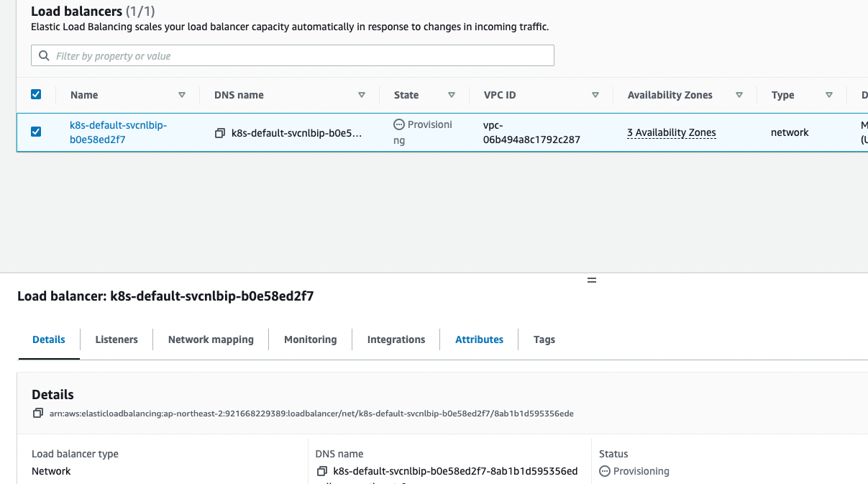This screenshot has height=484, width=868.
Task: Switch to the Attributes tab
Action: click(479, 339)
